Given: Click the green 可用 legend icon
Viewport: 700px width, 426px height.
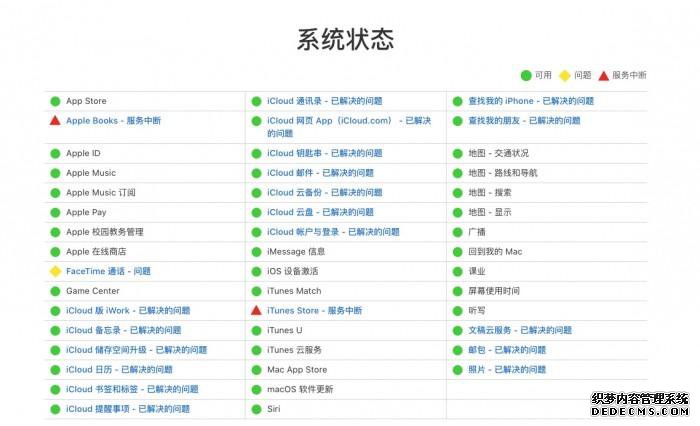Looking at the screenshot, I should click(526, 75).
